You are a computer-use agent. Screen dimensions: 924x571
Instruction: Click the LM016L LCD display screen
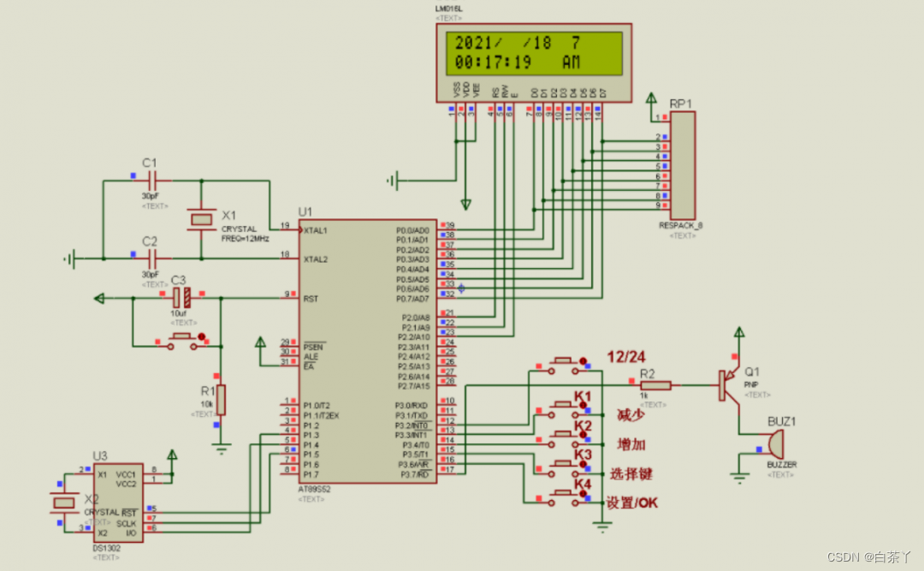tap(534, 53)
